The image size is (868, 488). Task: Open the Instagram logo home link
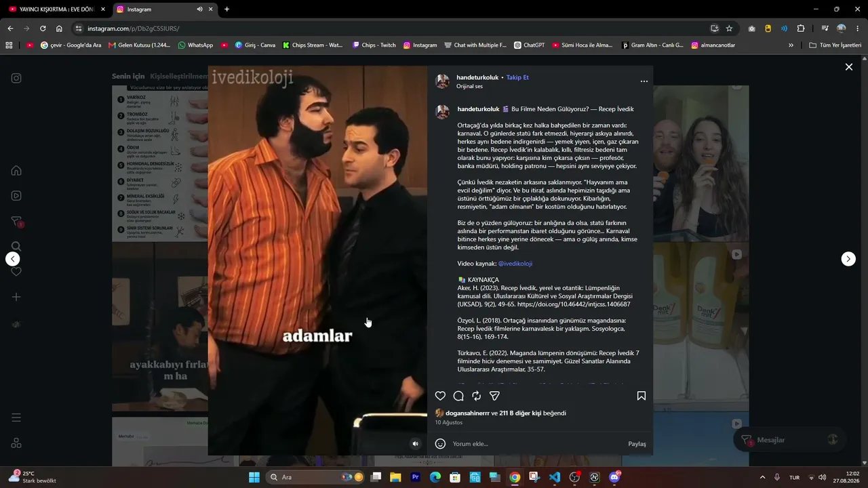16,78
